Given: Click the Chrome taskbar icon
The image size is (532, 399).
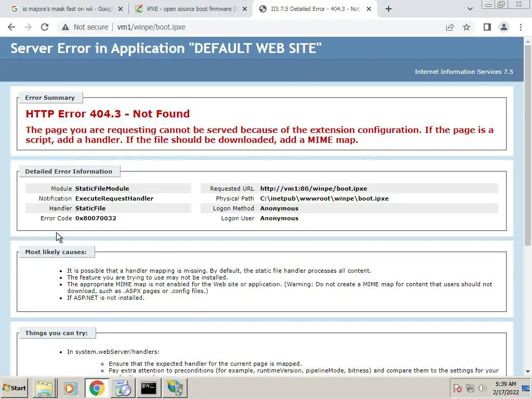Looking at the screenshot, I should pos(97,388).
